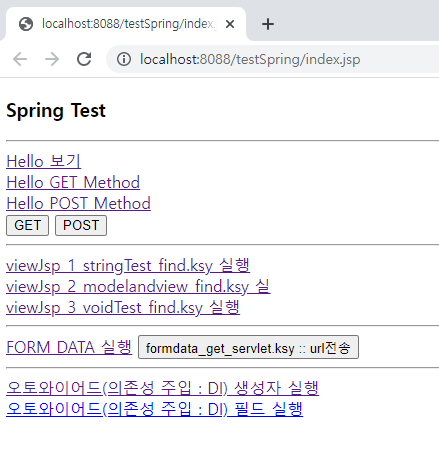Open the Hello 보기 link
Image resolution: width=439 pixels, height=466 pixels.
click(44, 161)
